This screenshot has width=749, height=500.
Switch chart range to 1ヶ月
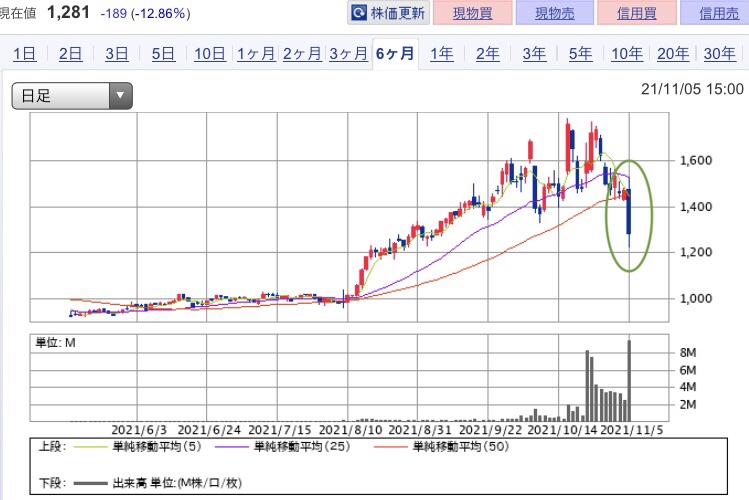tap(256, 53)
